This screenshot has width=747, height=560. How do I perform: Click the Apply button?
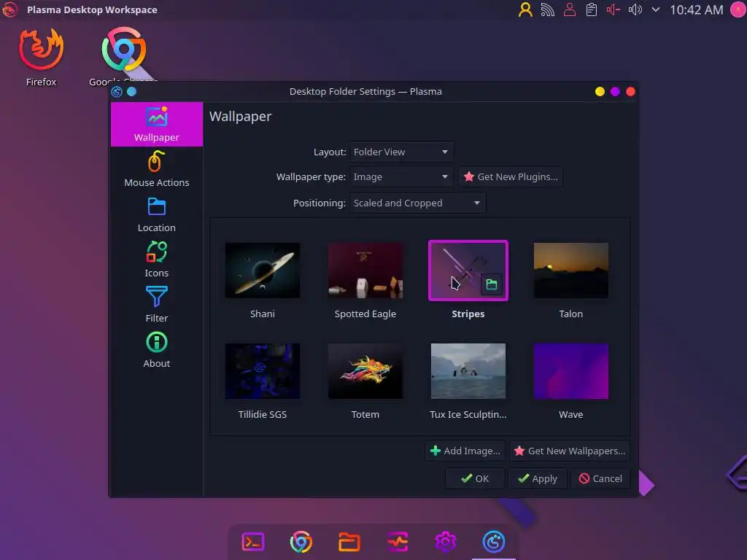coord(538,478)
